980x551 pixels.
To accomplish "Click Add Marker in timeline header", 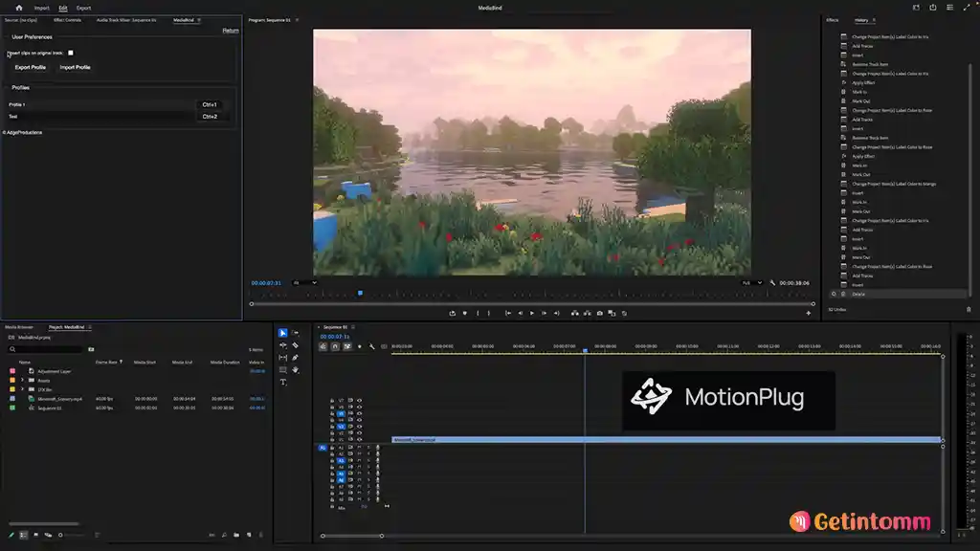I will click(360, 346).
